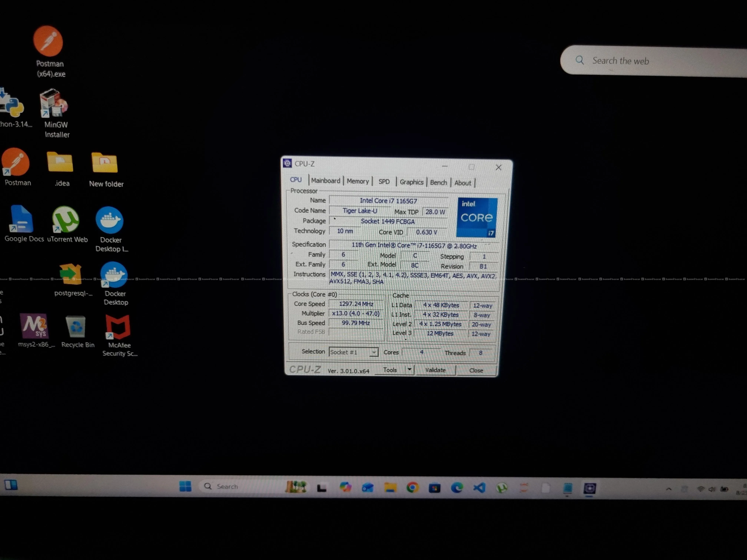747x560 pixels.
Task: Select the msys2-x86 installer icon
Action: [35, 331]
